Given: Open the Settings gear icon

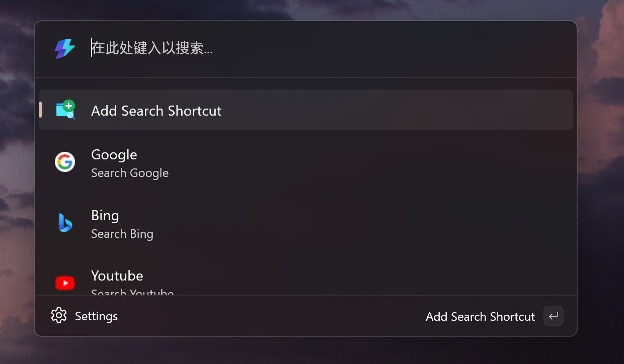Looking at the screenshot, I should (59, 316).
